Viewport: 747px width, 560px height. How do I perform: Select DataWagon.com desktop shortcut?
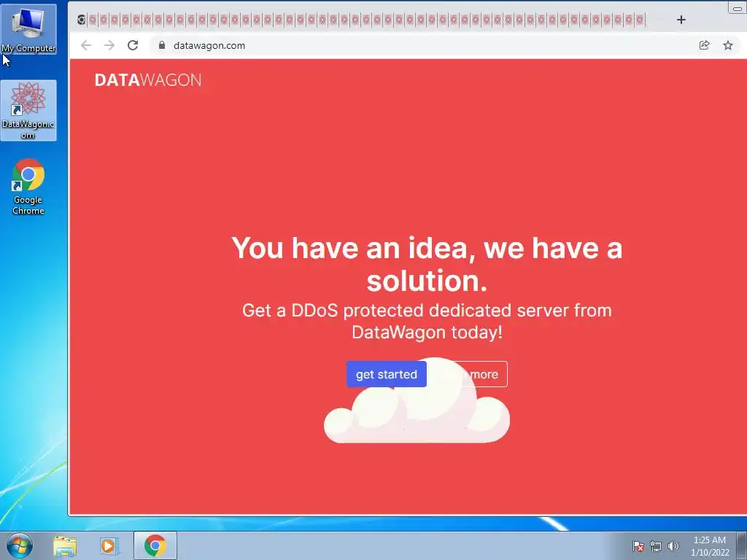[28, 111]
